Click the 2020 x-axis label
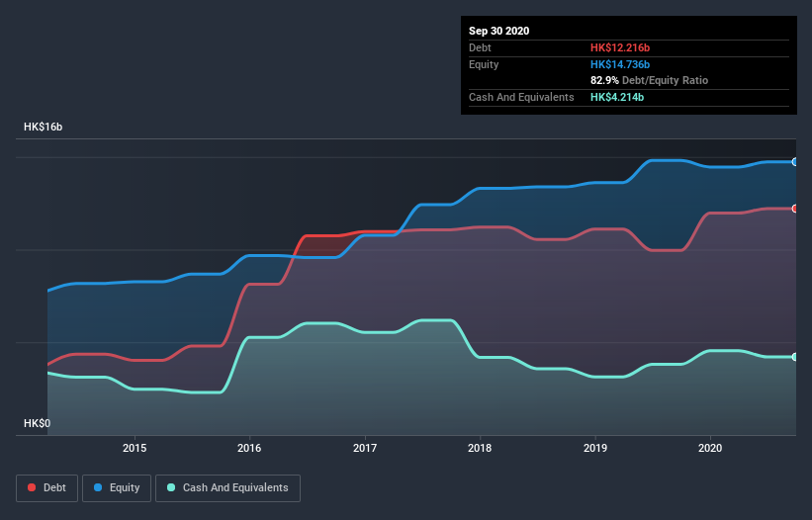Image resolution: width=812 pixels, height=520 pixels. pyautogui.click(x=710, y=448)
